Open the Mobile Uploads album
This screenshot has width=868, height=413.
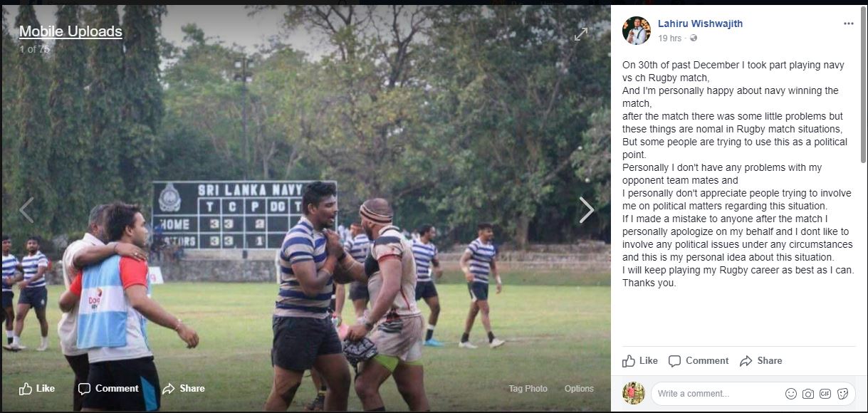point(70,31)
